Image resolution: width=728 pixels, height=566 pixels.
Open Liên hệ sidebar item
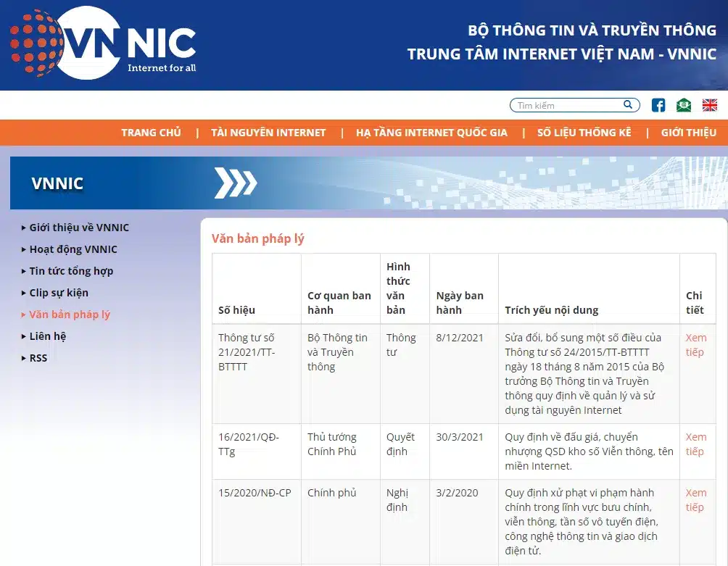pos(47,336)
